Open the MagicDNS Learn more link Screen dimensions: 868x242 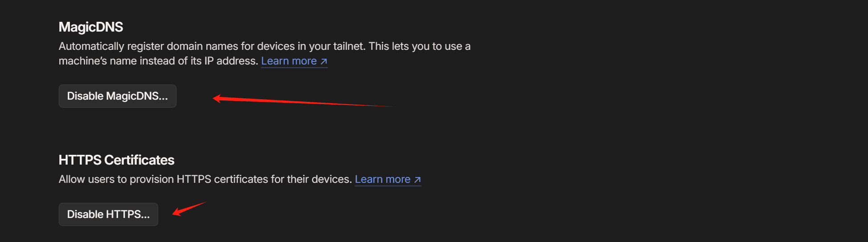coord(294,61)
